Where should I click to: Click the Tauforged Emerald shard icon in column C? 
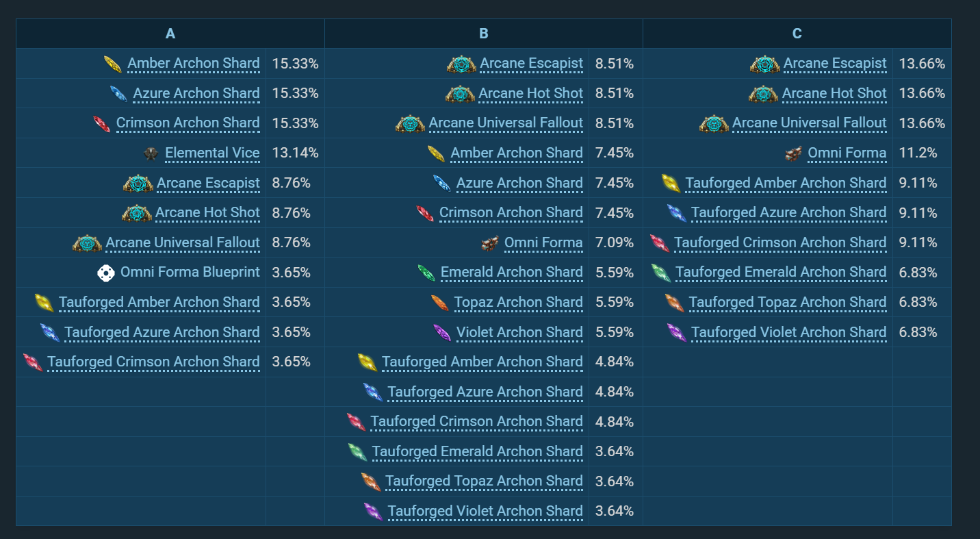point(660,273)
